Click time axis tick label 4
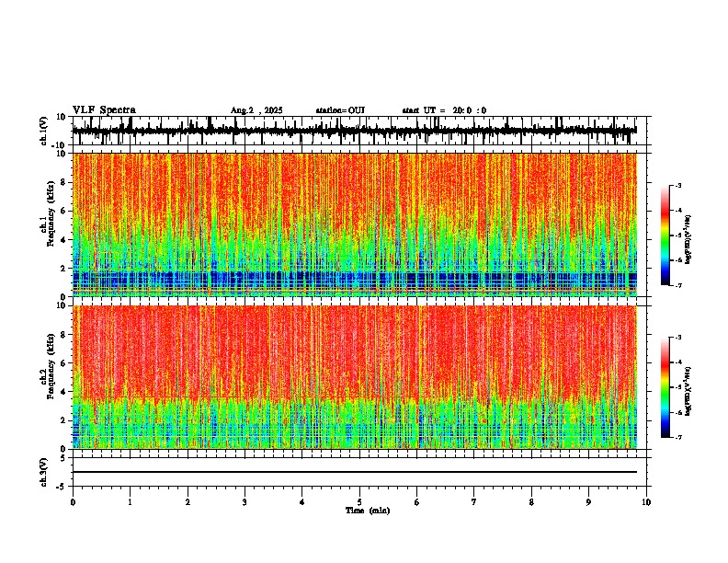The width and height of the screenshot is (728, 563). 302,502
